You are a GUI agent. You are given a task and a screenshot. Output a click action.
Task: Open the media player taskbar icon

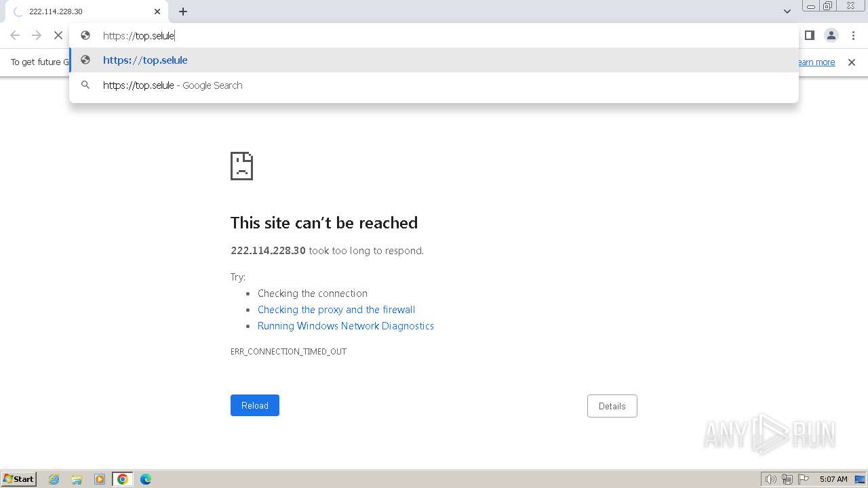[100, 479]
